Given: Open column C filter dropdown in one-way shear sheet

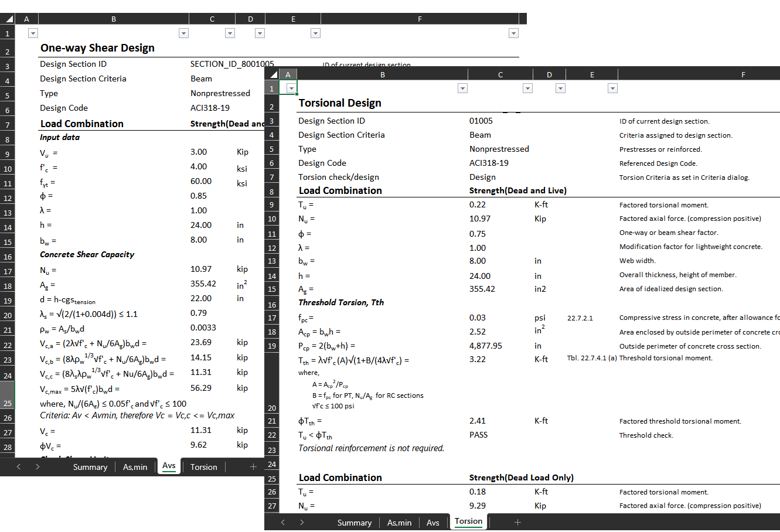Looking at the screenshot, I should pyautogui.click(x=230, y=33).
